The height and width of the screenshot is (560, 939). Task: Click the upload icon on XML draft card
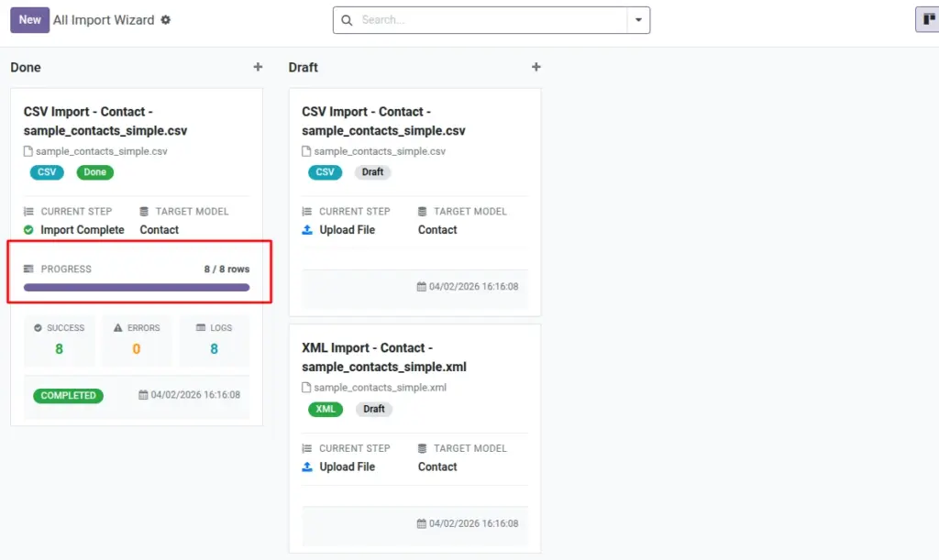[x=307, y=467]
